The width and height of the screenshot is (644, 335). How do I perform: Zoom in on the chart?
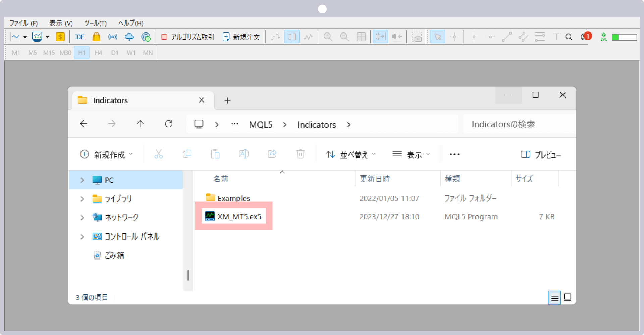[328, 37]
